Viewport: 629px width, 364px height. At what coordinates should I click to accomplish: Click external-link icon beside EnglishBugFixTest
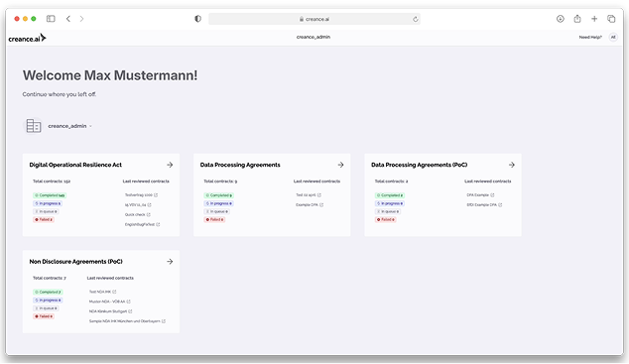click(158, 224)
